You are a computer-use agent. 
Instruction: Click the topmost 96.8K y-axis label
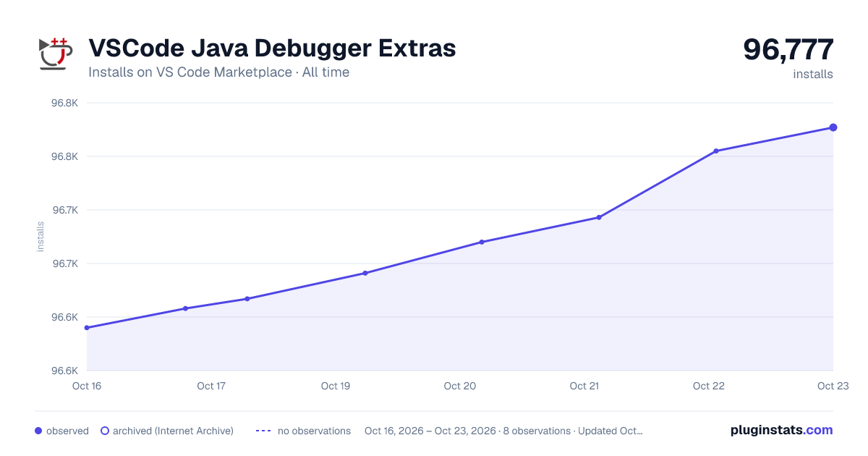(64, 103)
